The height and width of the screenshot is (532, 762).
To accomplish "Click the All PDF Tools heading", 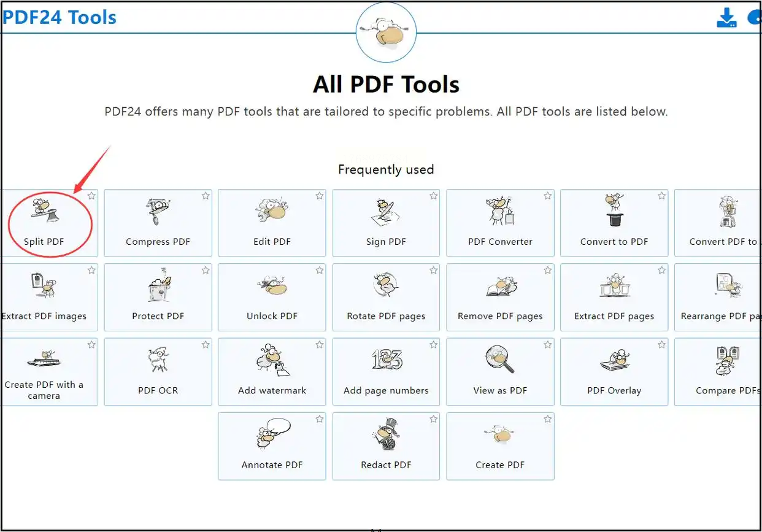I will 386,84.
